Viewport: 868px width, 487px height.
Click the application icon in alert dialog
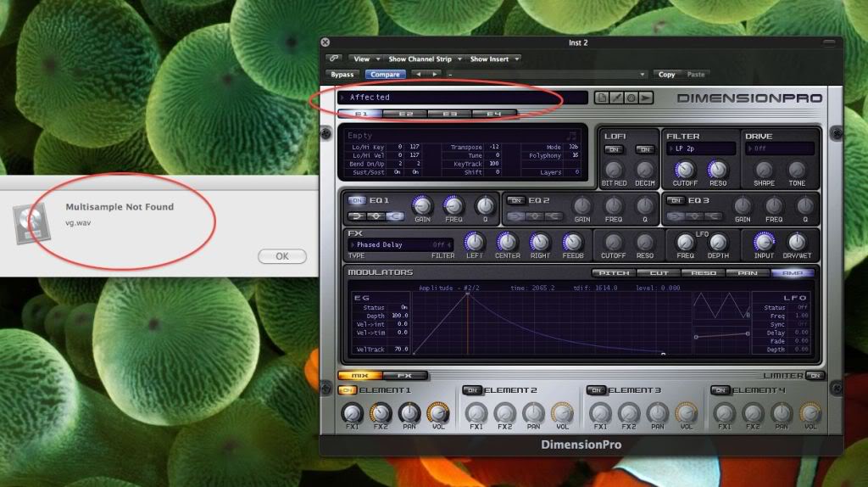click(31, 223)
